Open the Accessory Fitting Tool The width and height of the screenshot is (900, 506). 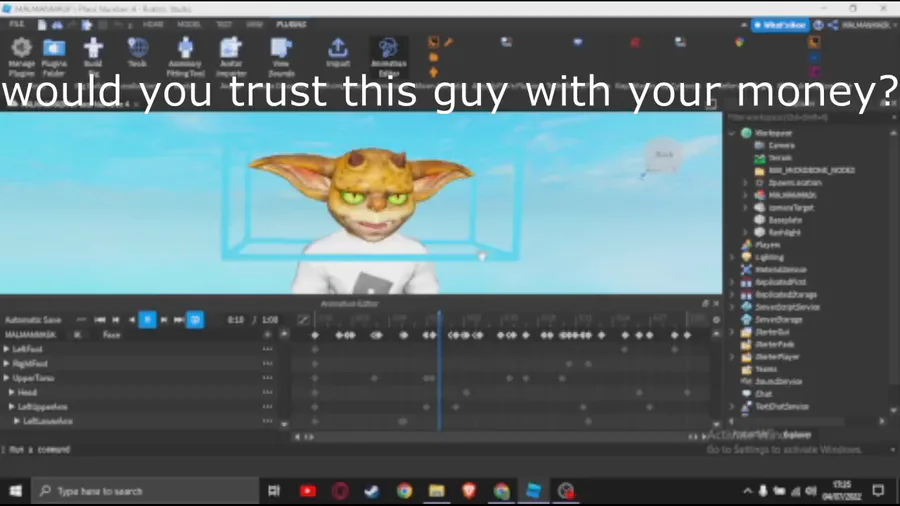point(185,56)
